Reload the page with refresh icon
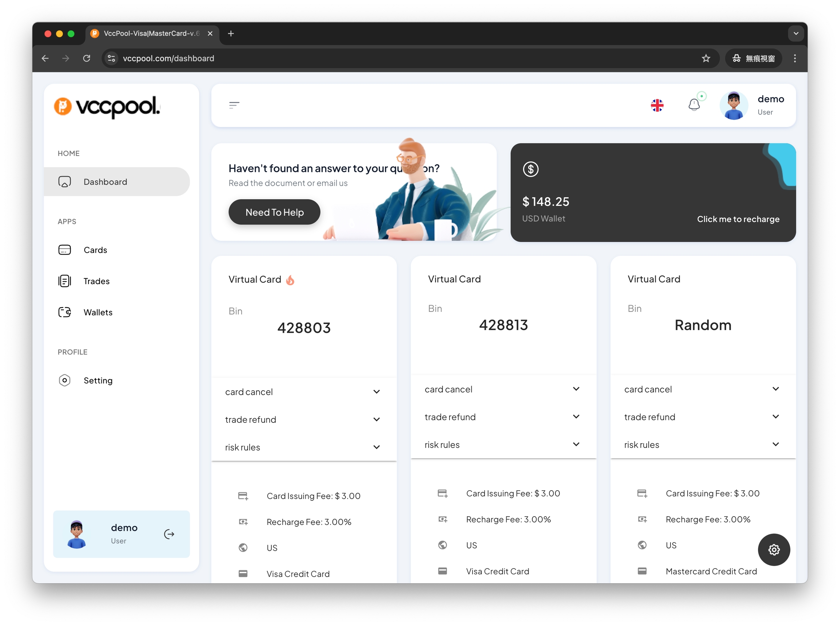This screenshot has width=840, height=626. (87, 58)
